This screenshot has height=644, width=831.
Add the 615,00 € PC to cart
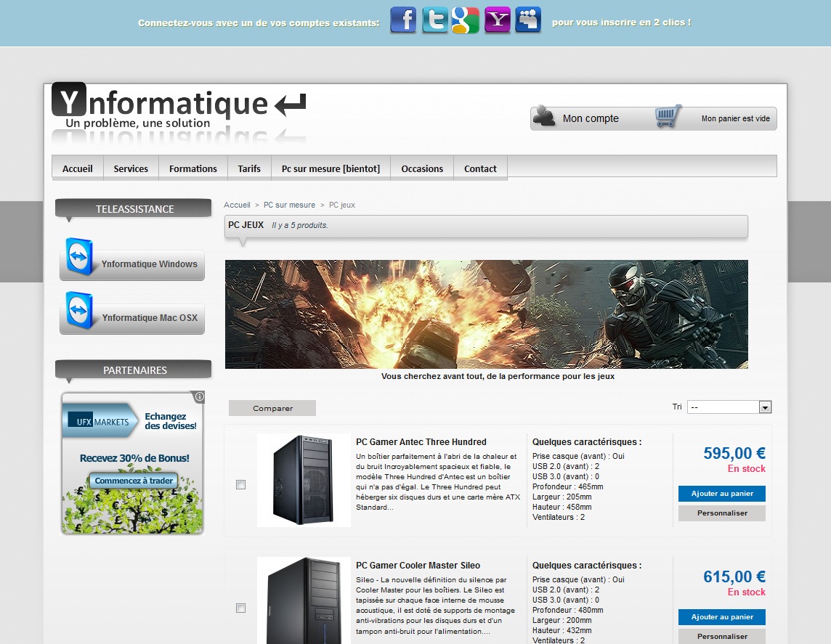click(x=722, y=617)
